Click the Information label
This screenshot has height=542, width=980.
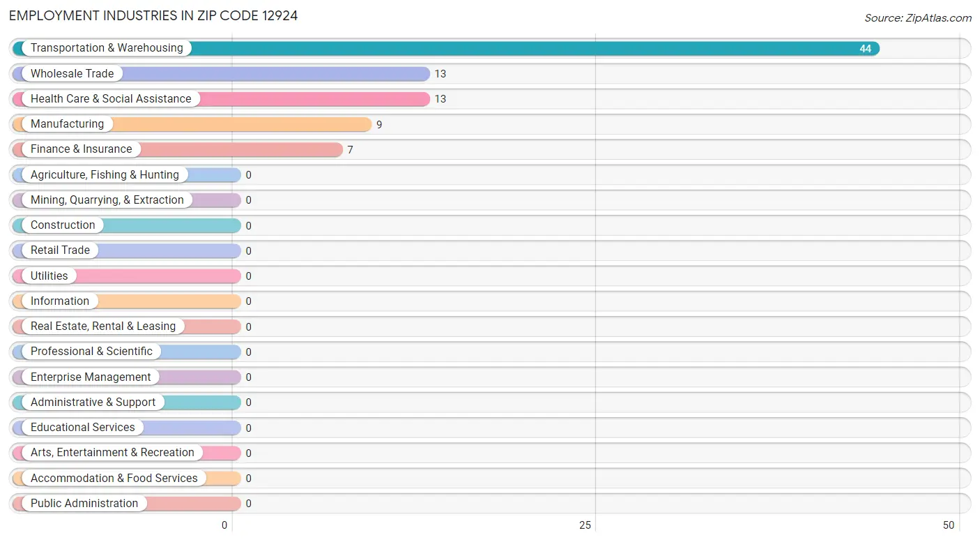tap(60, 301)
